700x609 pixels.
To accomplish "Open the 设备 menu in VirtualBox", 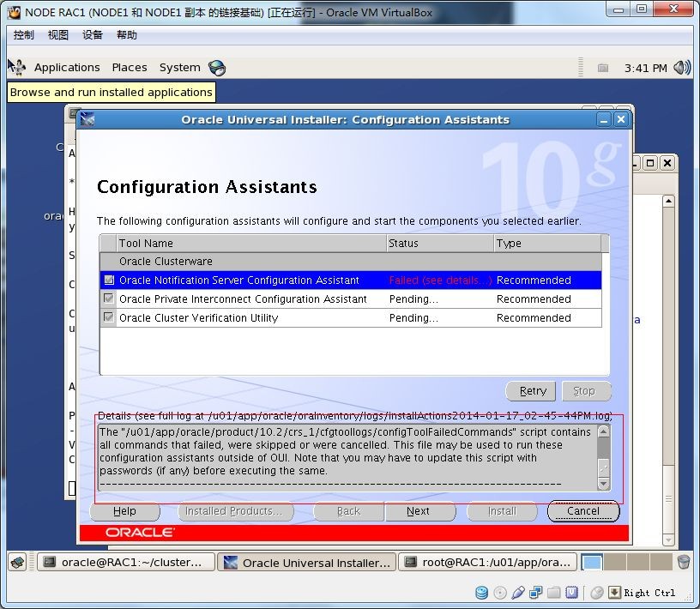I will [93, 35].
